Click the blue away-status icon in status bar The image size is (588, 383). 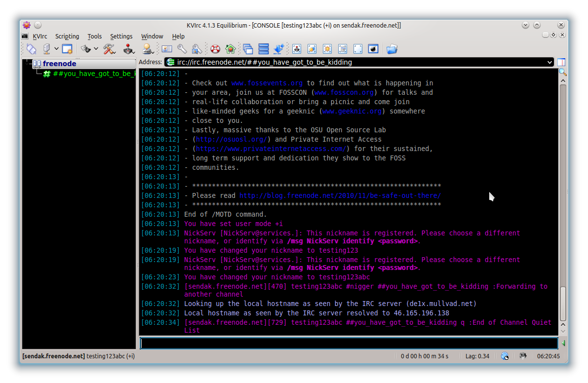click(x=505, y=356)
